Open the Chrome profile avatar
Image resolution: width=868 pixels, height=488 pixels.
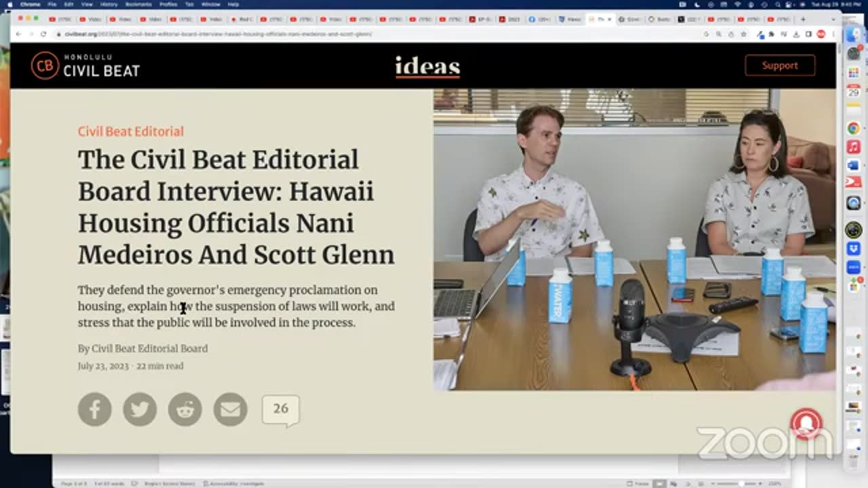pyautogui.click(x=821, y=34)
